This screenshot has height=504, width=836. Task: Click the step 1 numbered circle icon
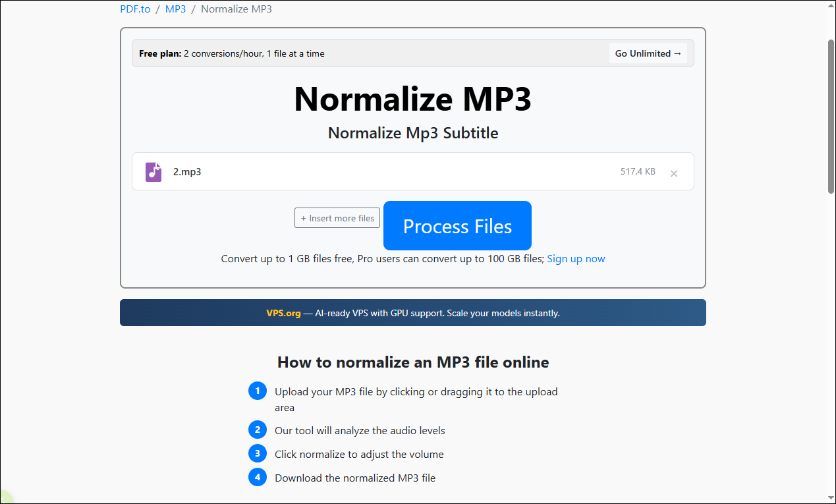pyautogui.click(x=258, y=390)
